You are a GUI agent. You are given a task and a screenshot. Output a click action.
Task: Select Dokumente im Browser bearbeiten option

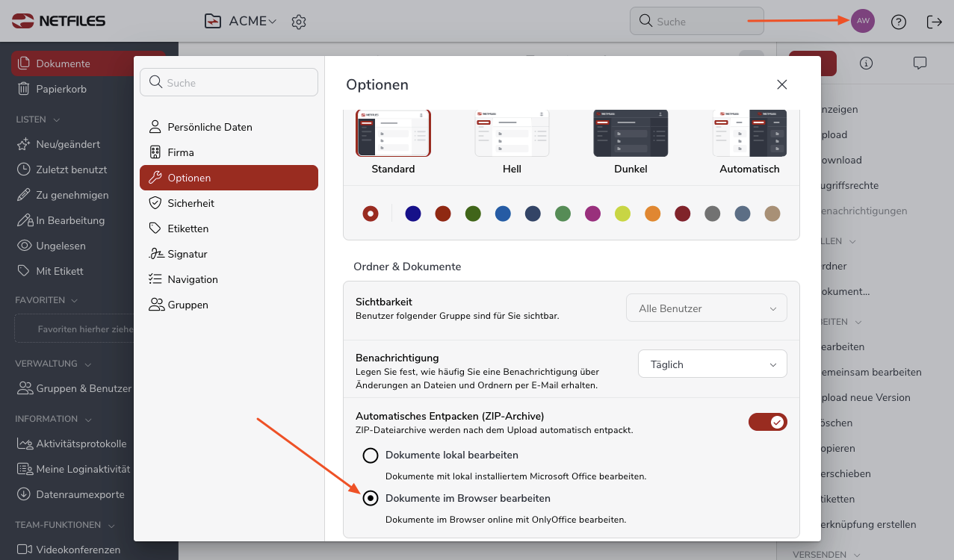pyautogui.click(x=371, y=498)
